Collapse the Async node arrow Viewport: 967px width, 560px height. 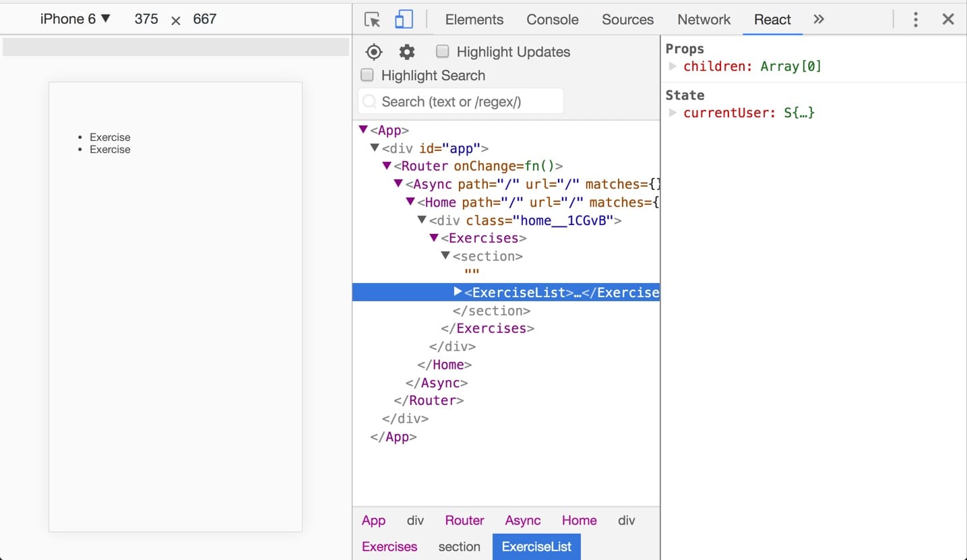(x=398, y=183)
